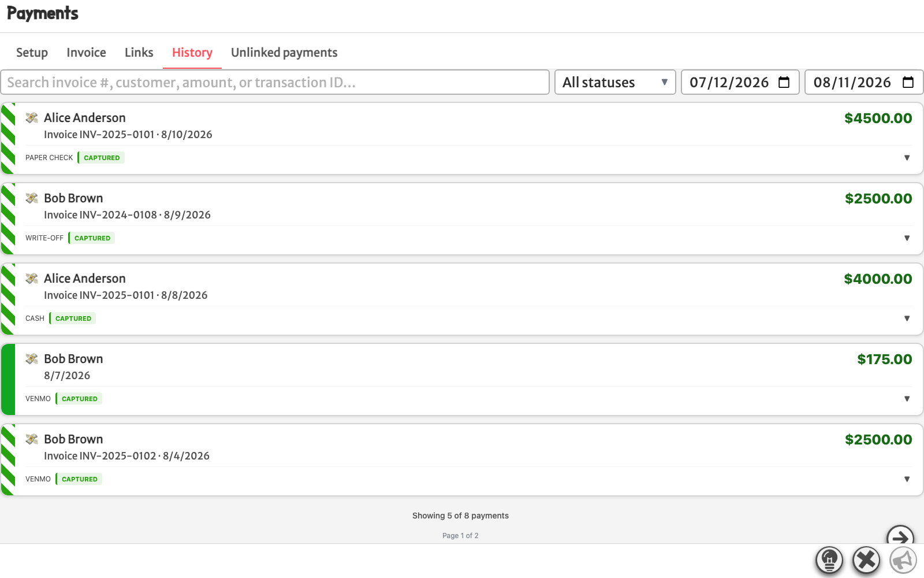Click the CAPTURED badge on paper check payment
This screenshot has width=924, height=578.
[101, 158]
